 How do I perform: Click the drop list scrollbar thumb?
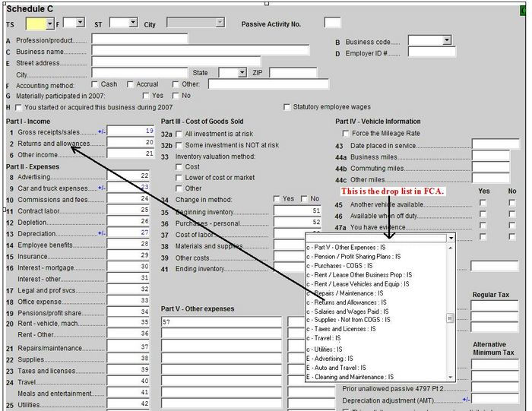click(x=450, y=318)
